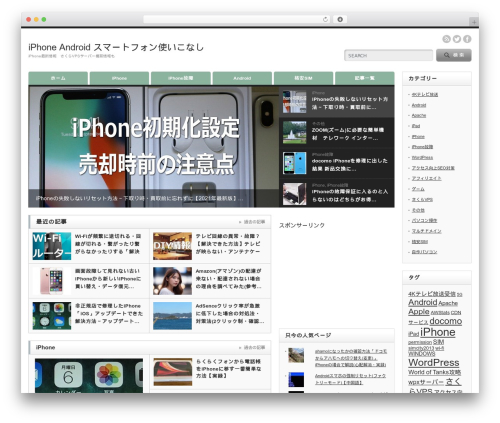Open the Wi-Fi ルーター article thumbnail

tap(52, 246)
